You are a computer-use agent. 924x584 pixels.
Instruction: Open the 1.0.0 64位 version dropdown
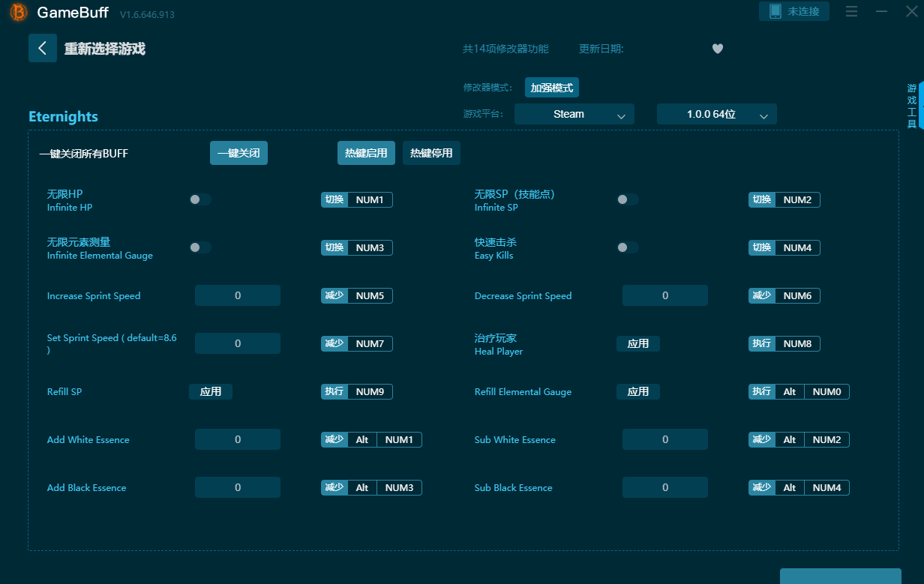717,114
